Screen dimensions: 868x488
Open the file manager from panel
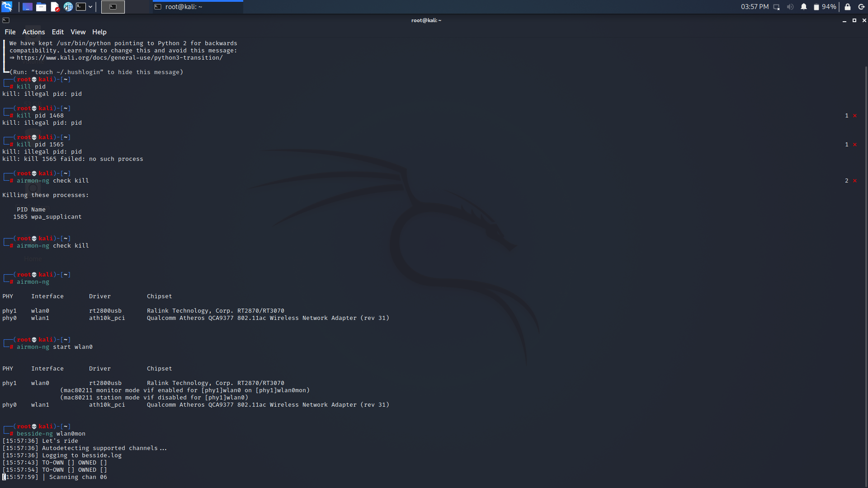[41, 7]
